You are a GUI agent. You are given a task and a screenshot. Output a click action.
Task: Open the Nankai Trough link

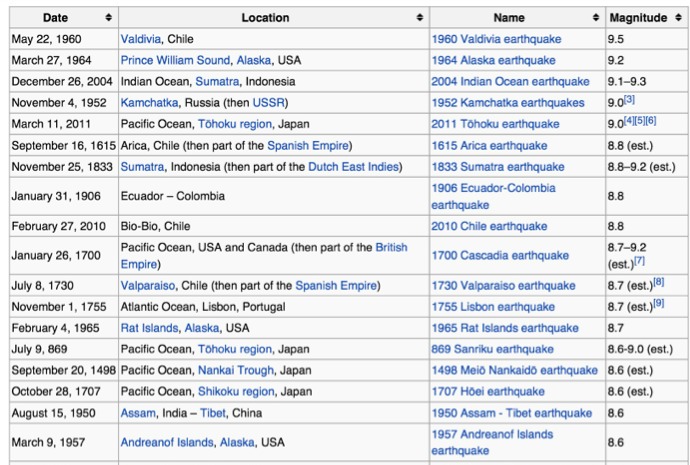point(236,369)
